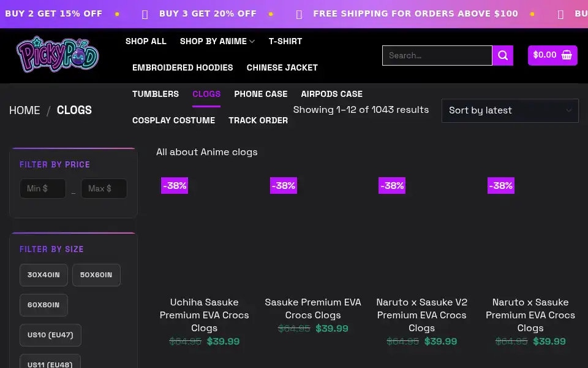Click the All about Anime clogs text
This screenshot has height=368, width=588.
click(x=206, y=152)
